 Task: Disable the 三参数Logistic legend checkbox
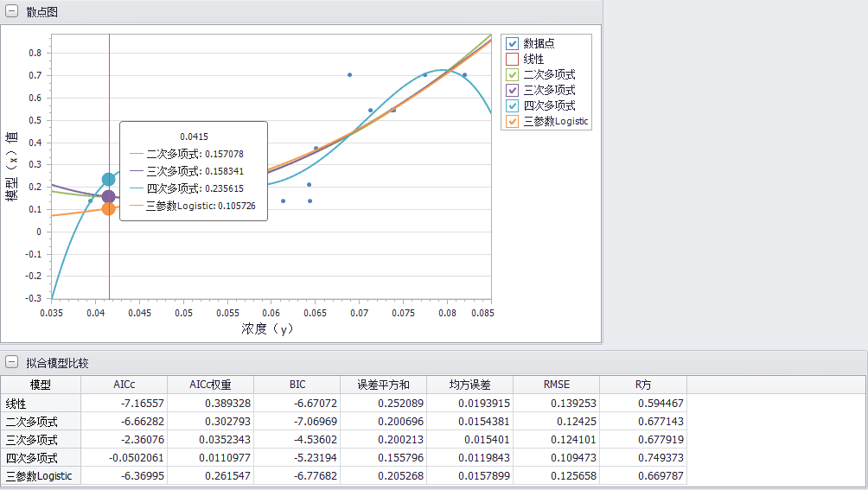tap(512, 121)
